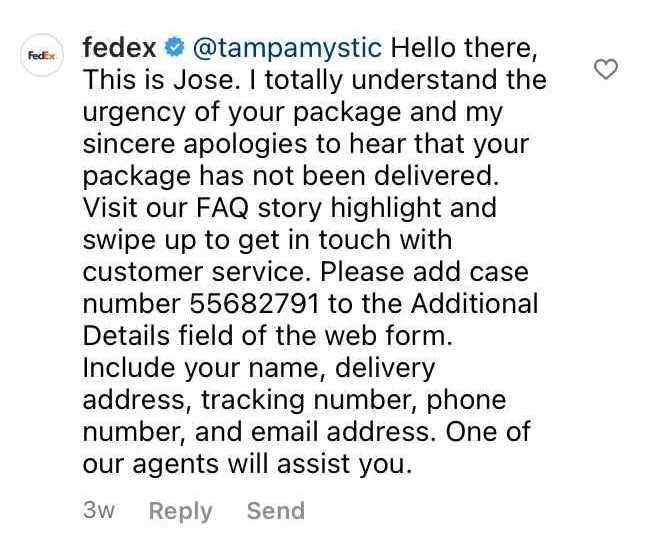The image size is (661, 548).
Task: Open the FedEx profile picture
Action: 42,55
